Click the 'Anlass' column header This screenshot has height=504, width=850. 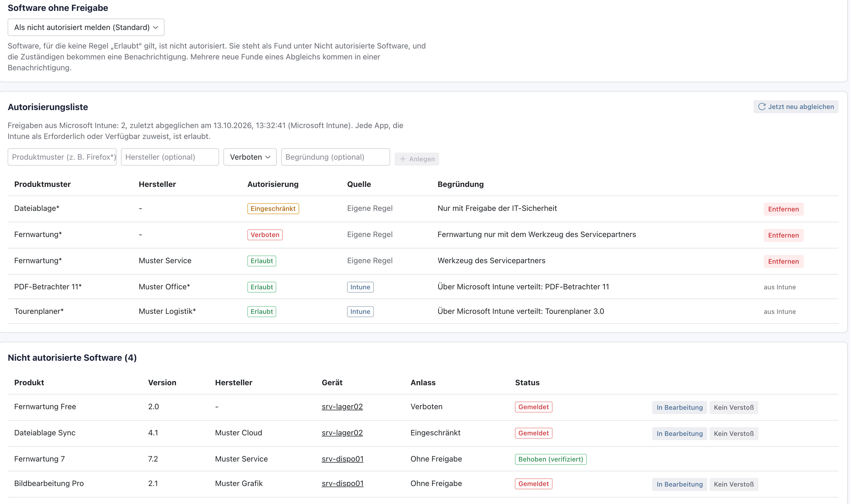click(423, 382)
